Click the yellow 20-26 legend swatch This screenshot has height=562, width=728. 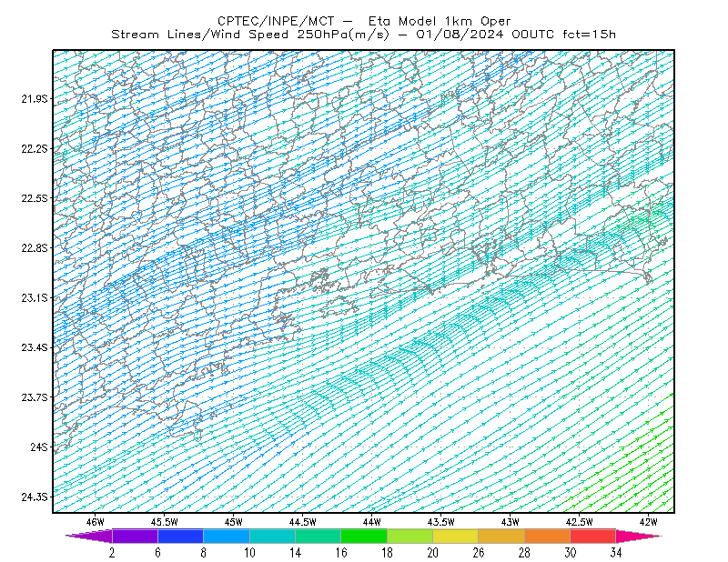(x=456, y=536)
